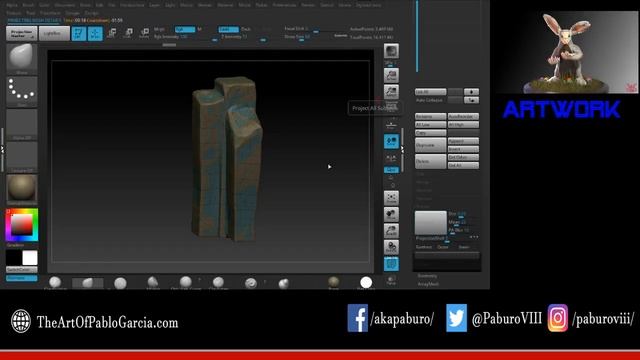
Task: Open the dotted stroke type picker
Action: click(22, 91)
